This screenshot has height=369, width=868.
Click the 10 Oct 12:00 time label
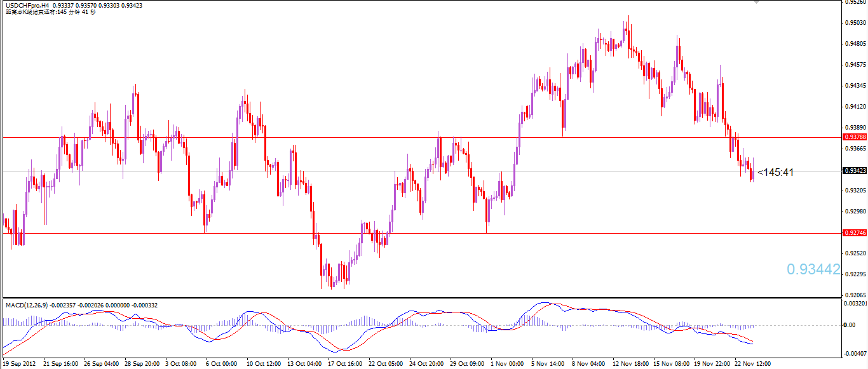click(264, 364)
